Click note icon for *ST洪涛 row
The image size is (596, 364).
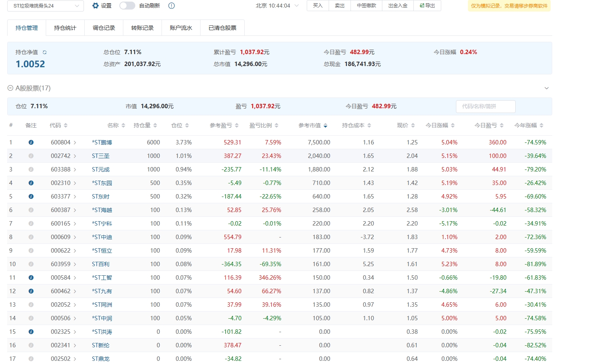[x=31, y=332]
